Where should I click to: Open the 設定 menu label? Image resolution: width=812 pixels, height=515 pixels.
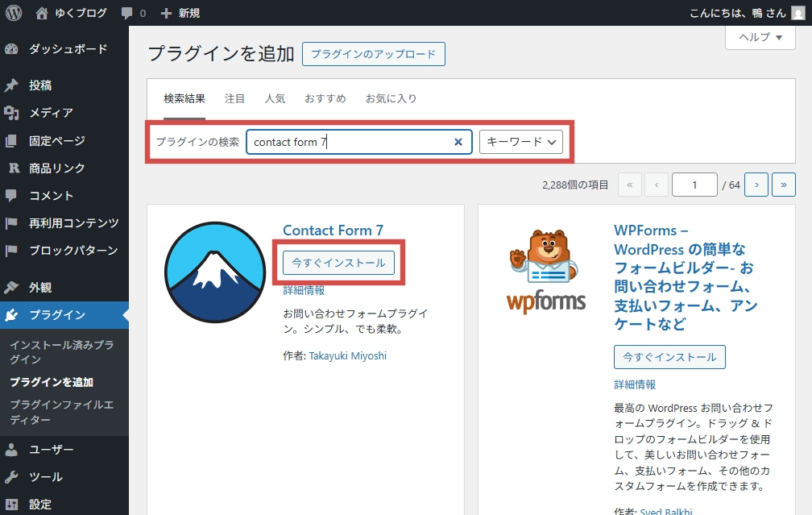pos(40,505)
